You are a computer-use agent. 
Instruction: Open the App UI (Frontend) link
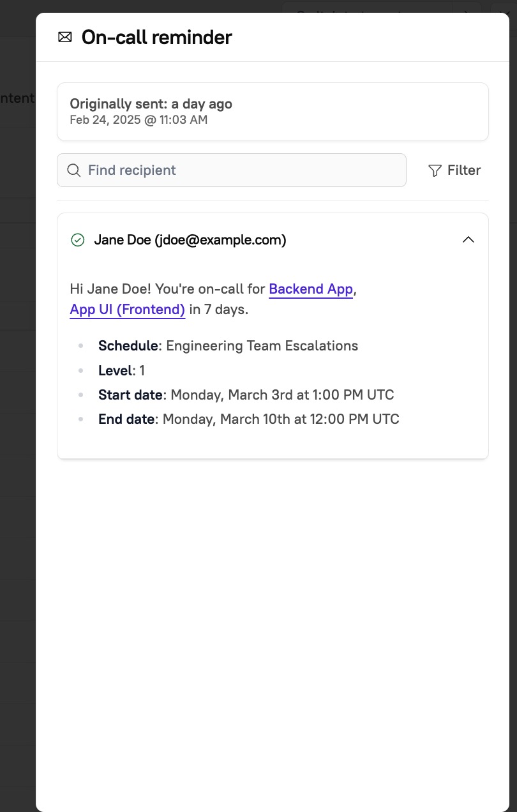coord(128,310)
